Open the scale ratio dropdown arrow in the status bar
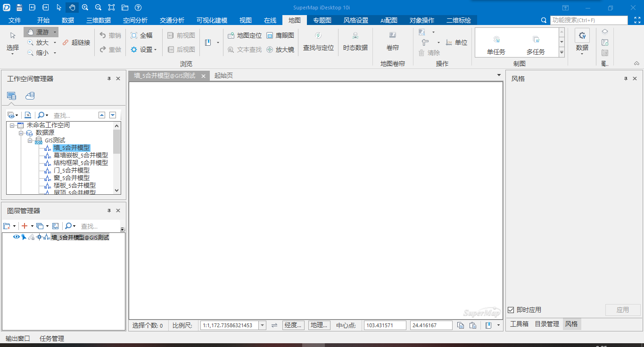 [x=263, y=325]
